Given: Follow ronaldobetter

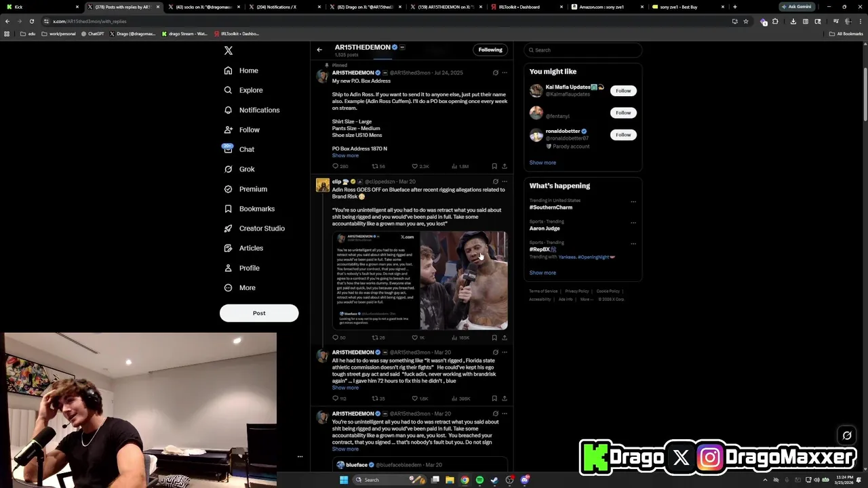Looking at the screenshot, I should click(623, 135).
